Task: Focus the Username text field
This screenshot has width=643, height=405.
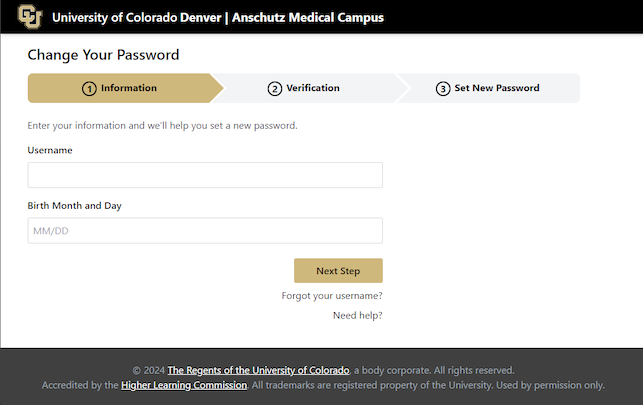Action: [x=205, y=175]
